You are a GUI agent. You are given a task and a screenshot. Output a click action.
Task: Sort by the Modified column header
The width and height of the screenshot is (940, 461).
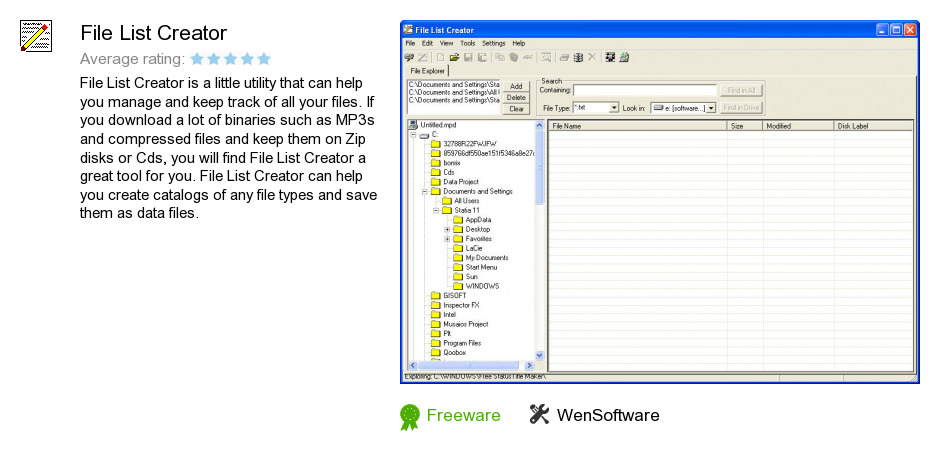point(799,126)
